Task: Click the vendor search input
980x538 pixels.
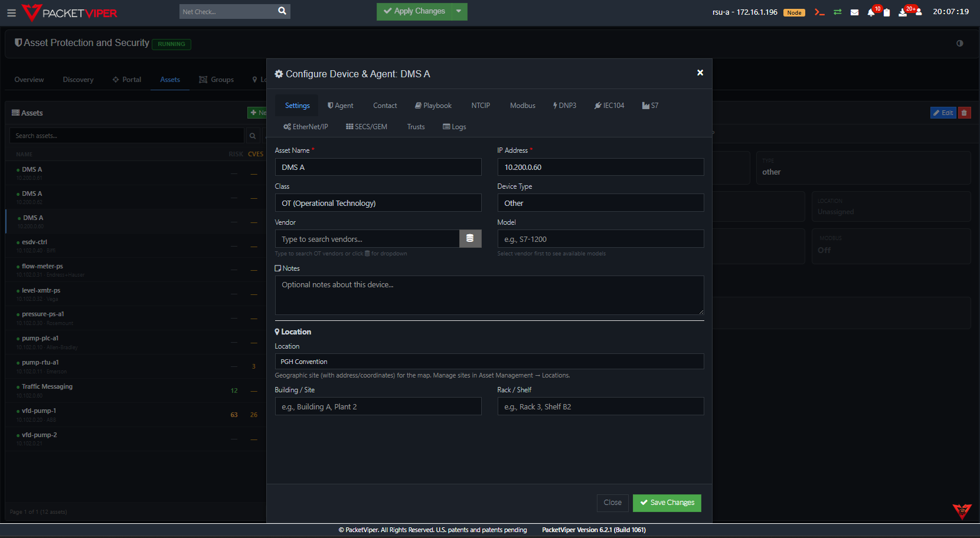Action: [367, 239]
